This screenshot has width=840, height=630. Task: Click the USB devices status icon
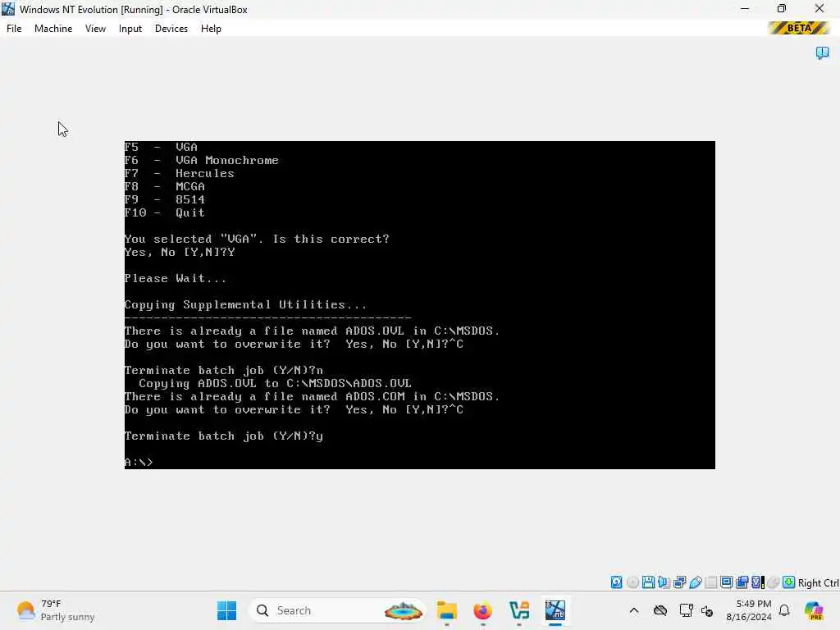pos(696,582)
